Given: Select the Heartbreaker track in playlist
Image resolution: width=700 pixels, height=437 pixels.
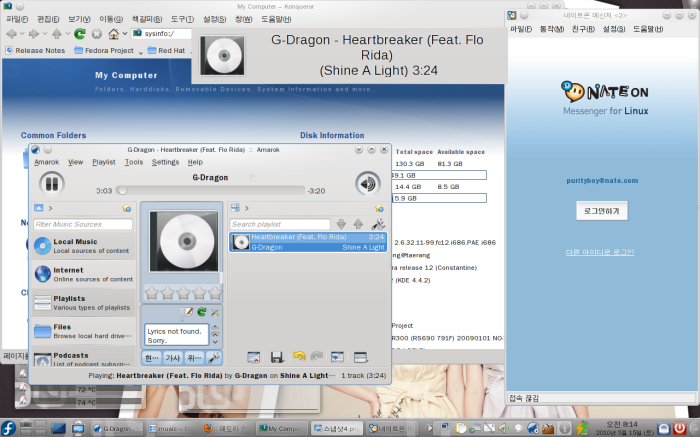Looking at the screenshot, I should click(x=308, y=242).
